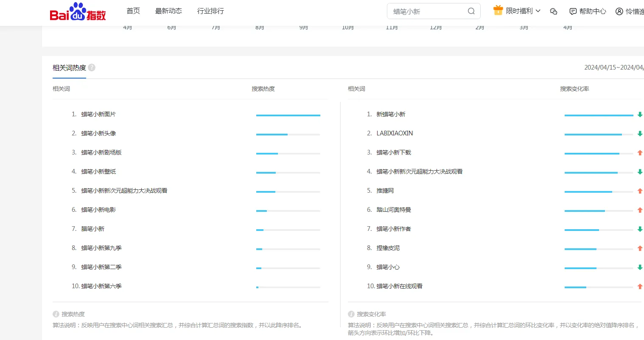Click info icon next to 搜索变化率 footnote
The image size is (644, 340).
click(351, 314)
